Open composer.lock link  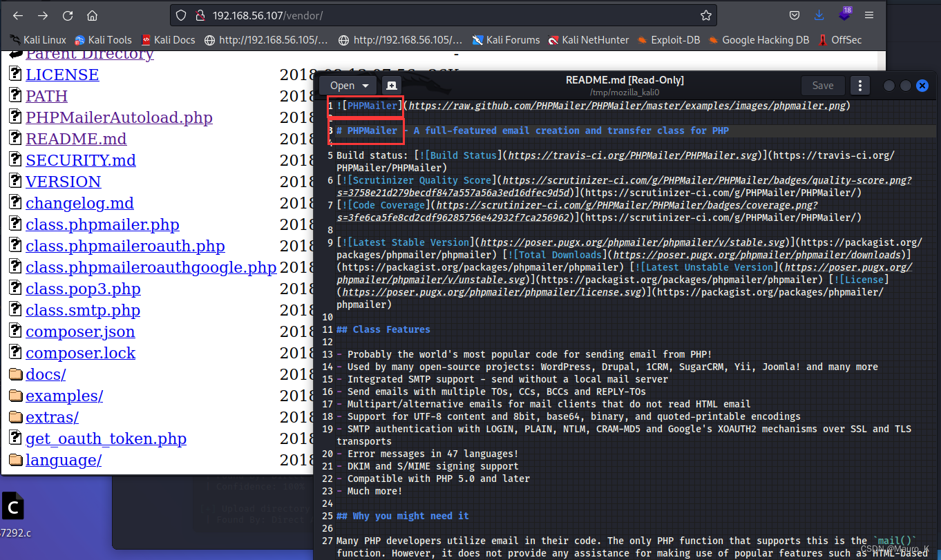pyautogui.click(x=81, y=353)
